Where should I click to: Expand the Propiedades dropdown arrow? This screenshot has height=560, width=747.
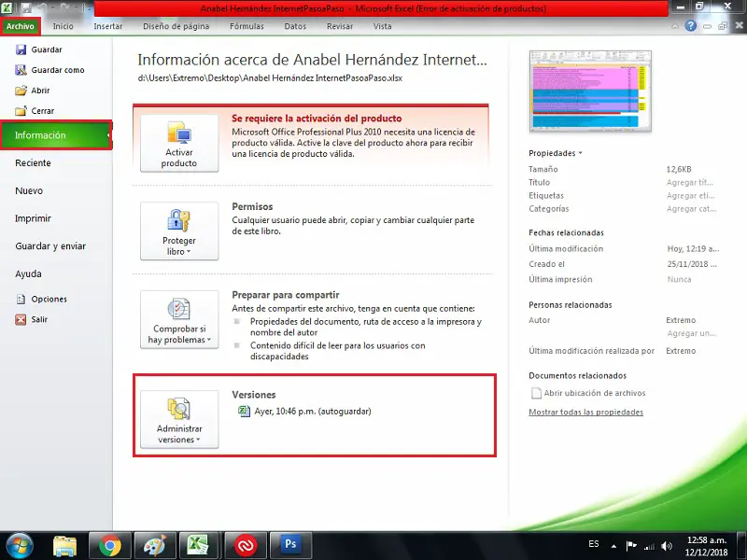click(x=580, y=153)
